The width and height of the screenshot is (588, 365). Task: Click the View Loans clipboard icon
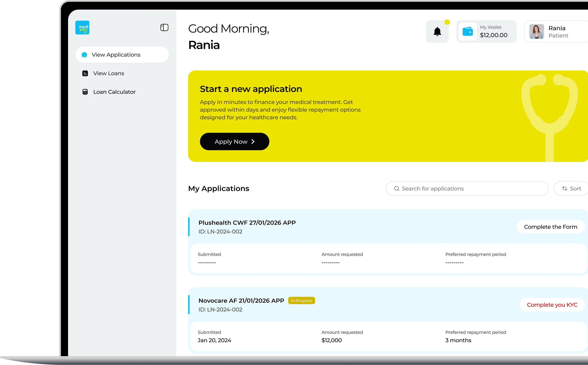point(85,73)
